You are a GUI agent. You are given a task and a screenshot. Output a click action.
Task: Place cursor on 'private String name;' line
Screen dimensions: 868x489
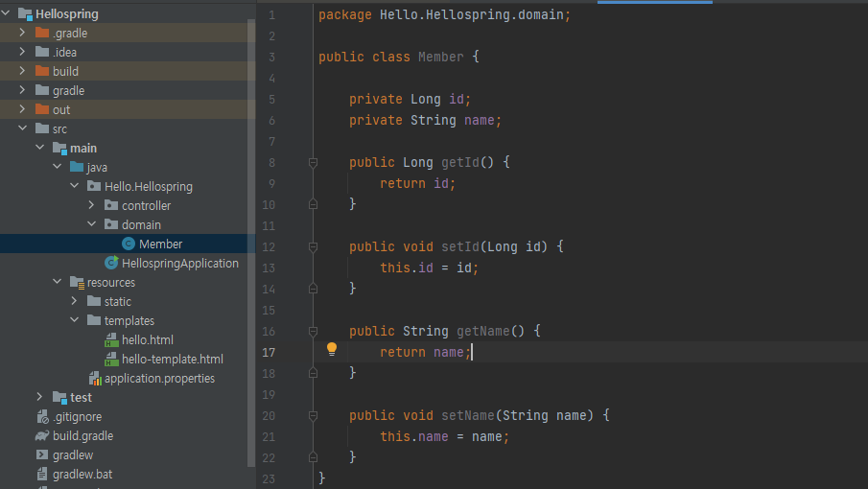coord(425,120)
